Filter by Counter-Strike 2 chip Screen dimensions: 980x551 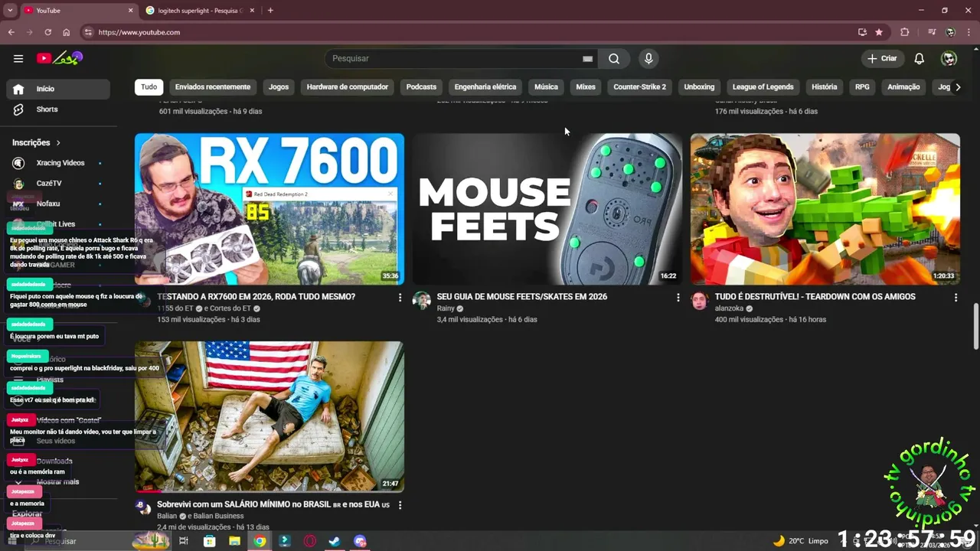click(640, 87)
